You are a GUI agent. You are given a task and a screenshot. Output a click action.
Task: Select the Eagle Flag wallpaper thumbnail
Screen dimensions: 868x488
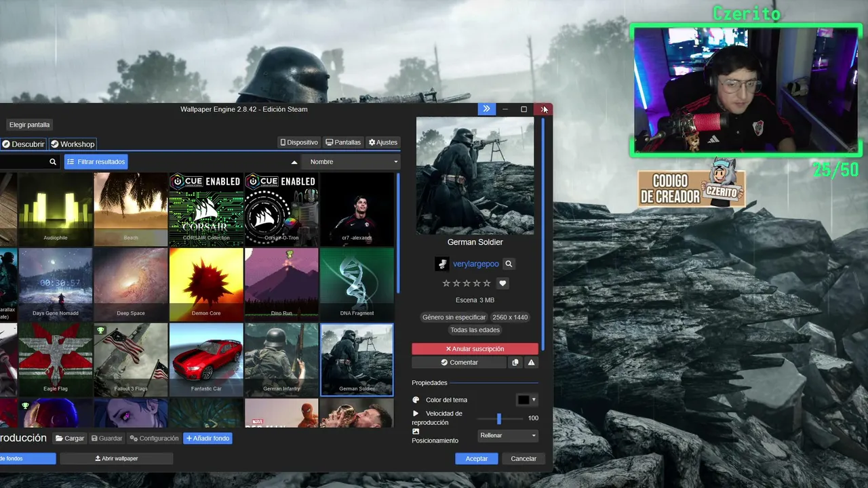(x=56, y=359)
